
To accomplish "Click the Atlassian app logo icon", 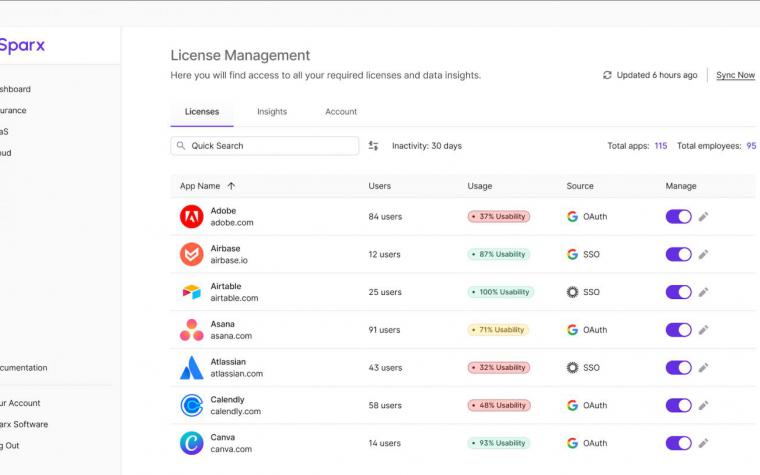I will point(191,367).
